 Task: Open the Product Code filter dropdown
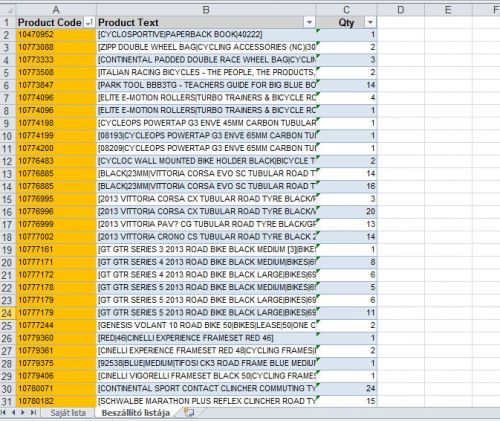point(89,23)
